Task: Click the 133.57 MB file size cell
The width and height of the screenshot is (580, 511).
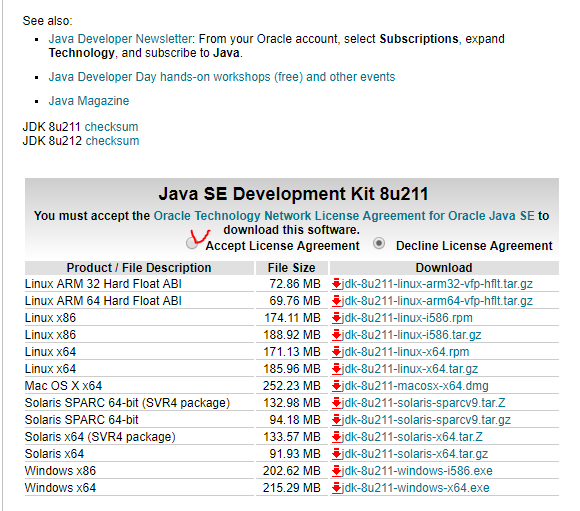Action: coord(292,437)
